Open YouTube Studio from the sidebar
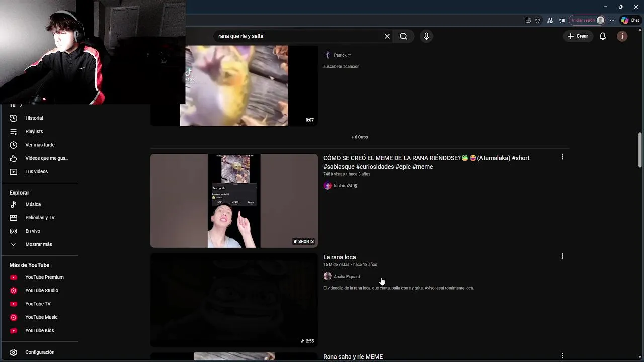 pos(42,291)
